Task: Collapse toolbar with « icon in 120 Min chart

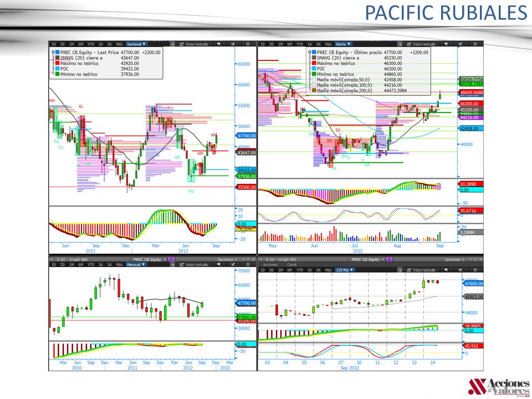Action: click(400, 270)
